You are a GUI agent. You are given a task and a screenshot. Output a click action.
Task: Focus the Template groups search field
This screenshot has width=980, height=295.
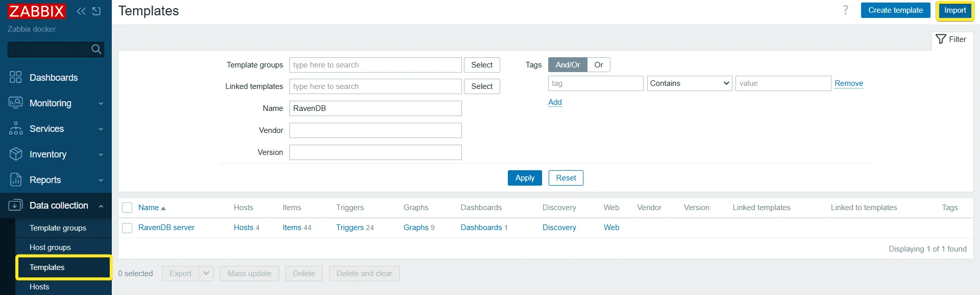(376, 65)
